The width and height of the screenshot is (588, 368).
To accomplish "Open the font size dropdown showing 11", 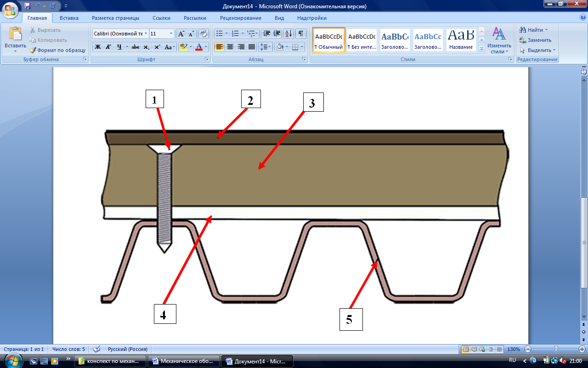I will pyautogui.click(x=171, y=34).
